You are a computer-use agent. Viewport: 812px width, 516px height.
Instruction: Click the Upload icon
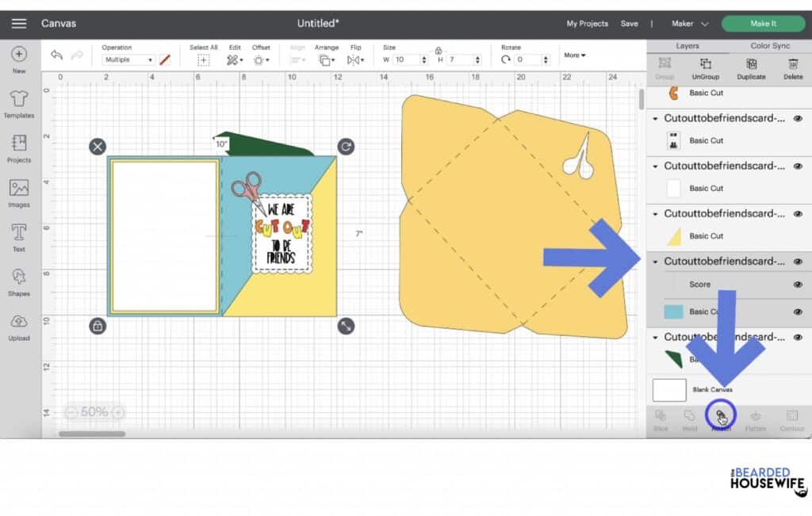coord(19,326)
